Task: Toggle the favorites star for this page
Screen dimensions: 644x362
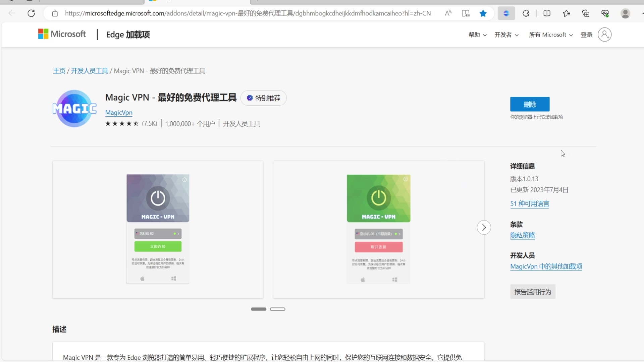Action: point(483,13)
